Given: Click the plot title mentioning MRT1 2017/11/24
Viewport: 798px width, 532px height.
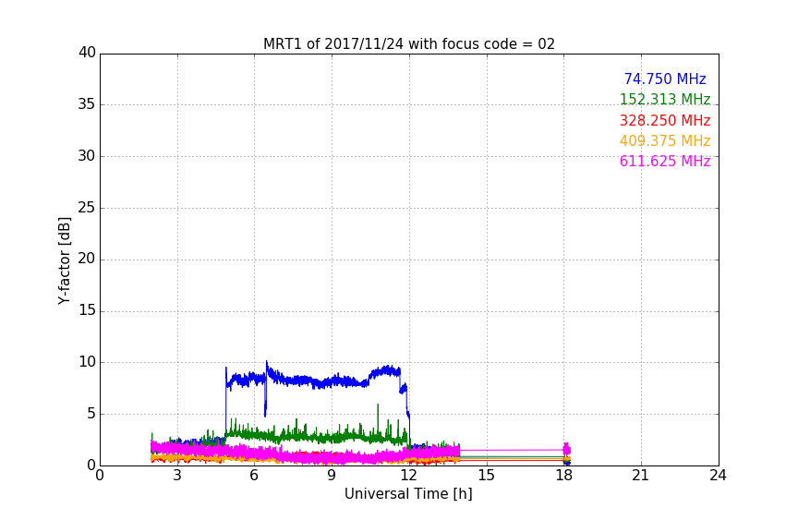Looking at the screenshot, I should coord(408,44).
